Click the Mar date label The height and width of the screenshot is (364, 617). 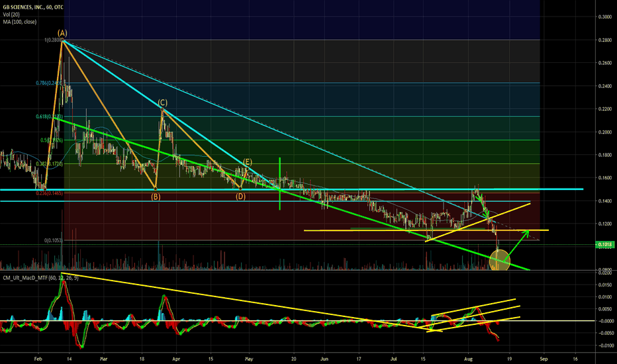103,359
